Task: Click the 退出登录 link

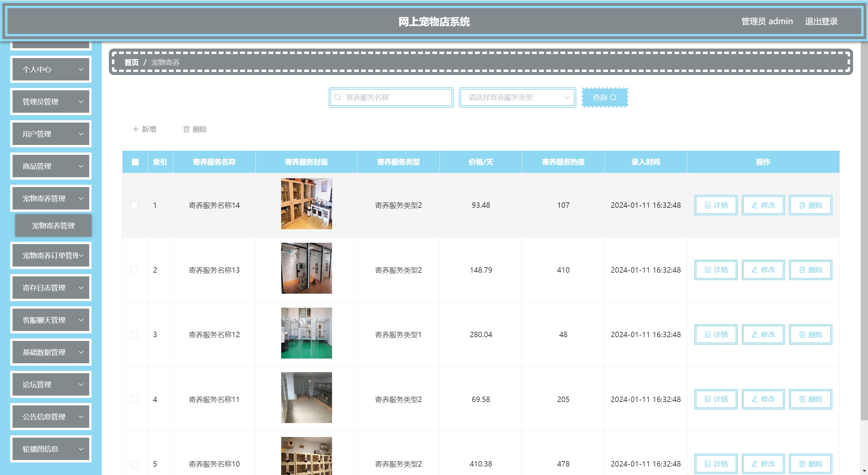Action: 821,21
